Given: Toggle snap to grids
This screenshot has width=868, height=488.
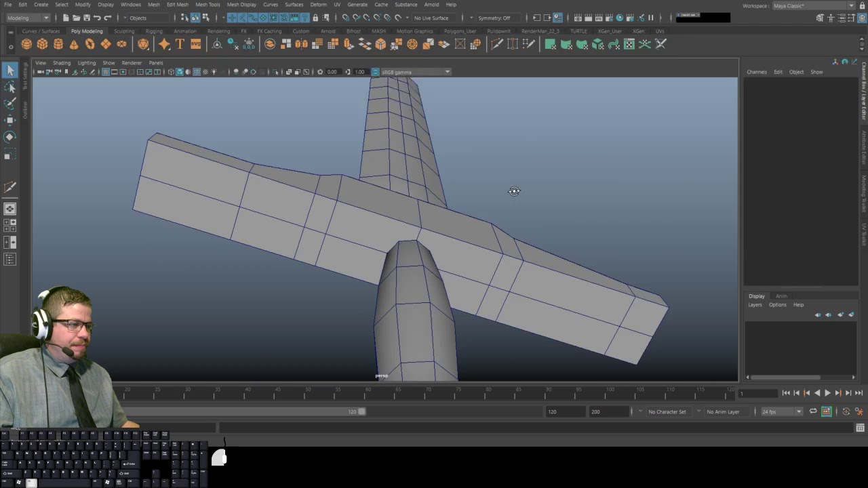Looking at the screenshot, I should pos(346,18).
